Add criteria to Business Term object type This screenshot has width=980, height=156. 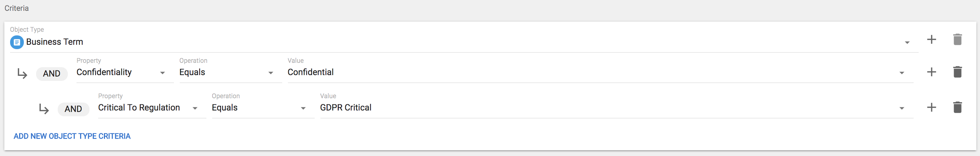pos(931,40)
